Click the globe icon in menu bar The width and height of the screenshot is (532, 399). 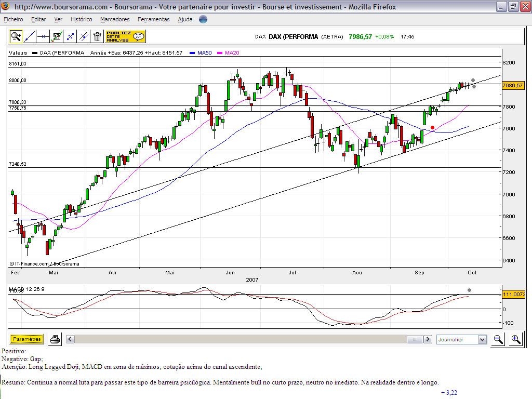point(203,19)
